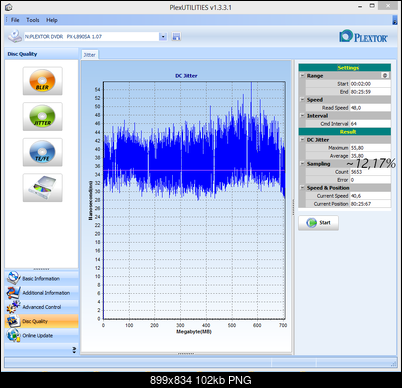Viewport: 402px width, 388px height.
Task: Collapse the Range group
Action: pyautogui.click(x=302, y=76)
